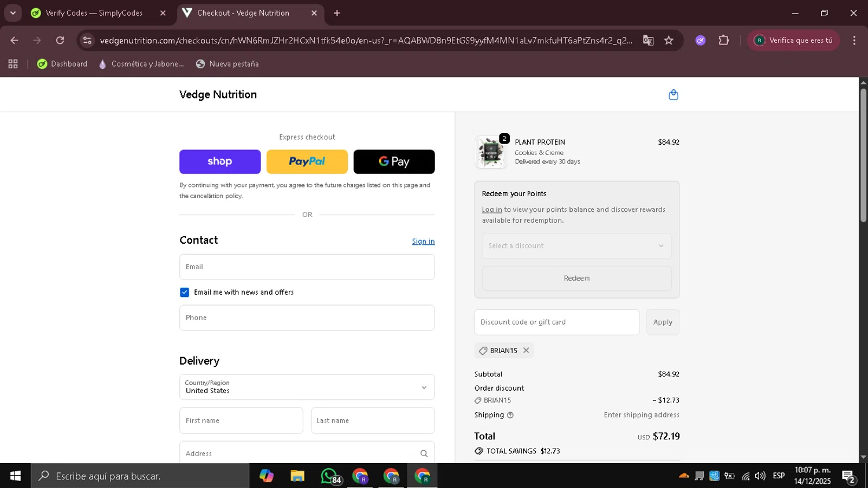Pay with PayPal button
The width and height of the screenshot is (868, 488).
(307, 162)
